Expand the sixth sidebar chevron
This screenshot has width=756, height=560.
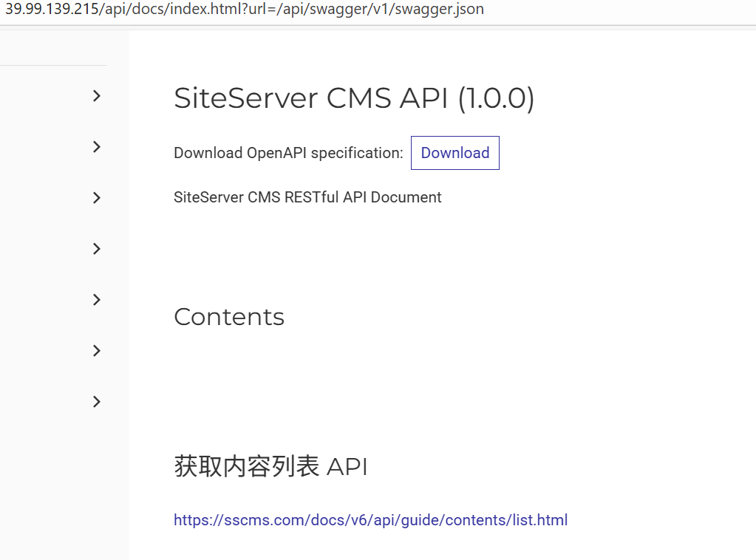click(96, 350)
